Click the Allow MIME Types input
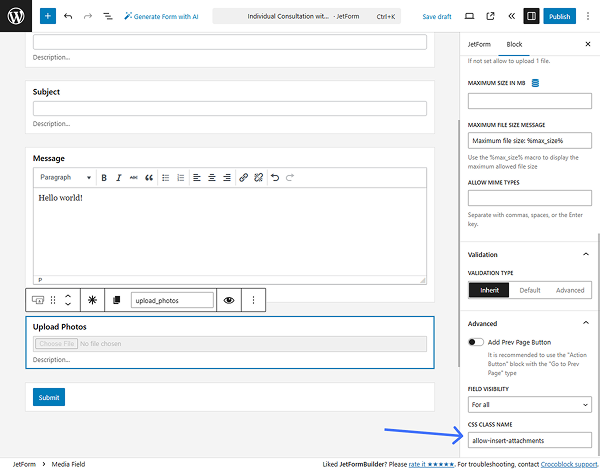The image size is (600, 470). coord(530,198)
